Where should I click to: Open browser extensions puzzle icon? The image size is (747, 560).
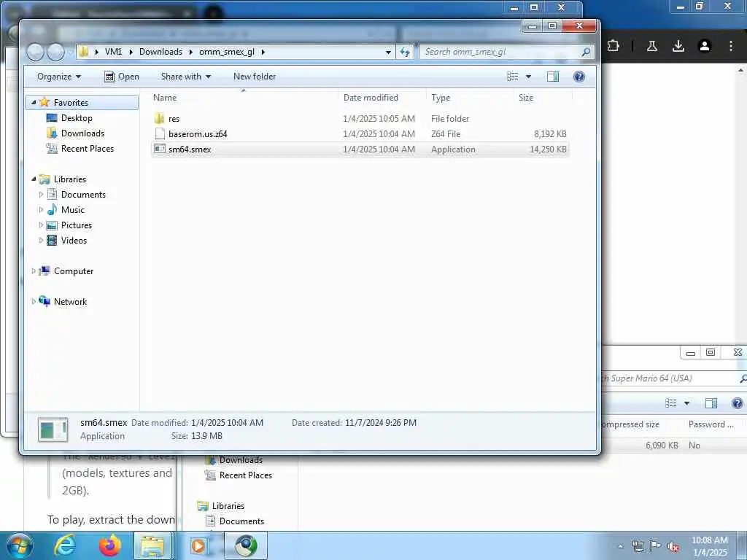click(614, 46)
